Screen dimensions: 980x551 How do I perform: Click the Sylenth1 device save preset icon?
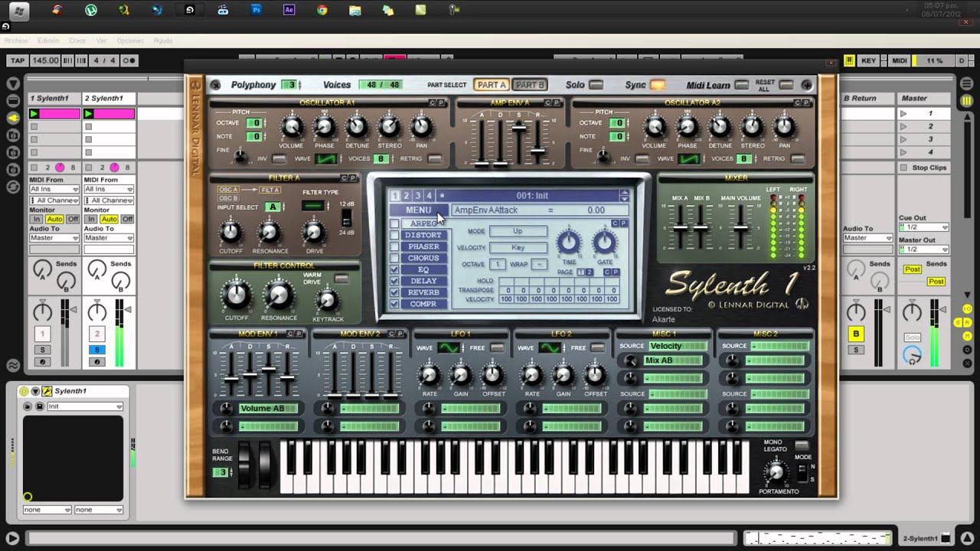point(39,406)
